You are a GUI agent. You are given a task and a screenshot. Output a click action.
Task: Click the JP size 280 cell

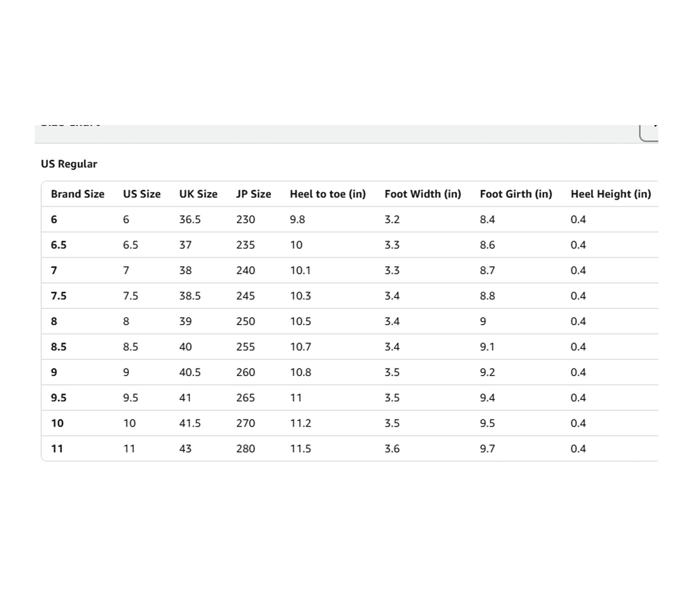(246, 449)
